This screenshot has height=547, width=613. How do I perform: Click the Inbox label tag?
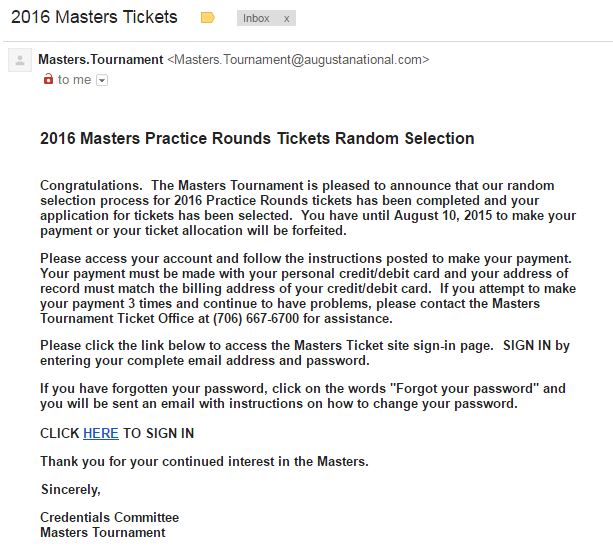[257, 18]
